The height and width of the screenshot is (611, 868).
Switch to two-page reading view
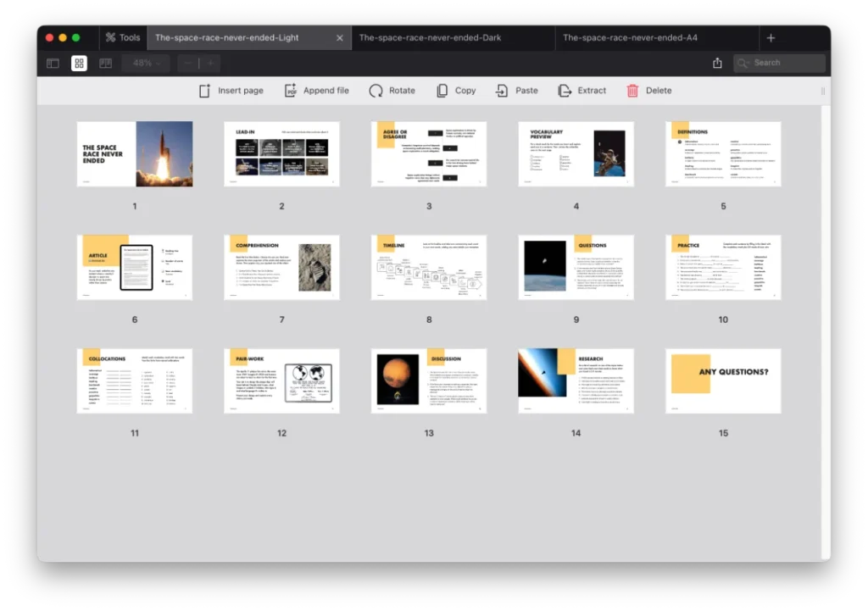click(105, 63)
